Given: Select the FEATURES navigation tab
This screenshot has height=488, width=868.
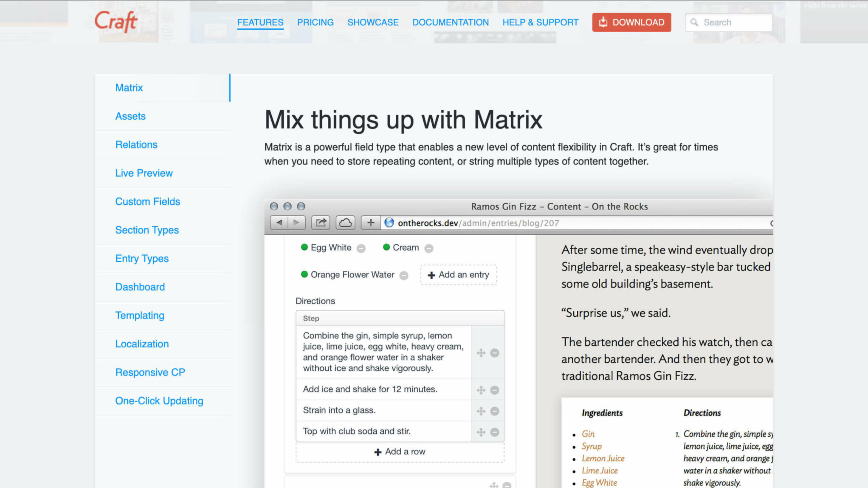Looking at the screenshot, I should 260,22.
